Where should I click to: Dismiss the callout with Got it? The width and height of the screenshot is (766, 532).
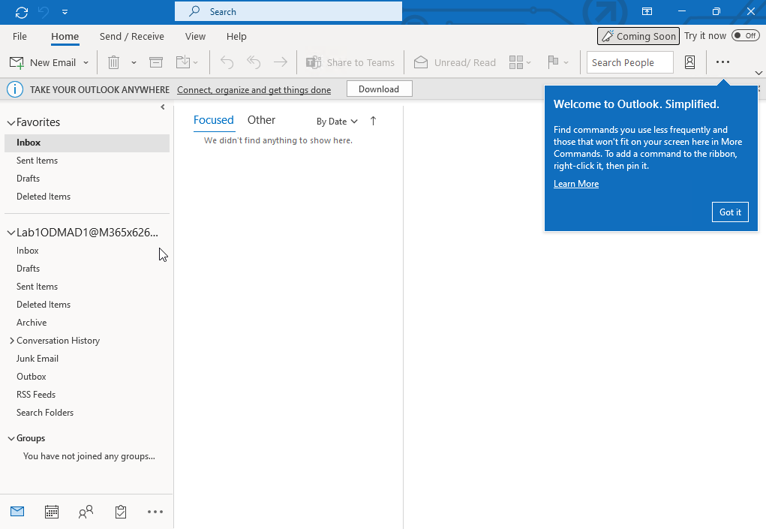[x=730, y=212]
